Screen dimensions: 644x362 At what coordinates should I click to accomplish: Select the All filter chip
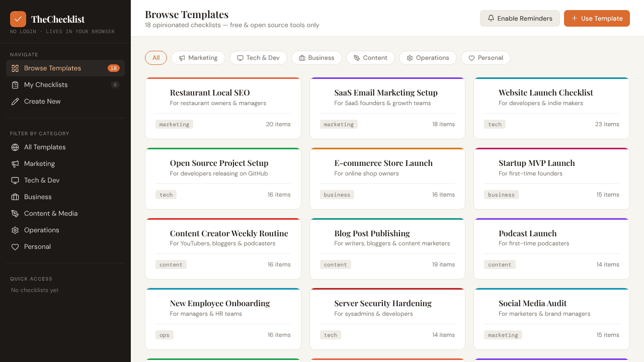tap(156, 58)
